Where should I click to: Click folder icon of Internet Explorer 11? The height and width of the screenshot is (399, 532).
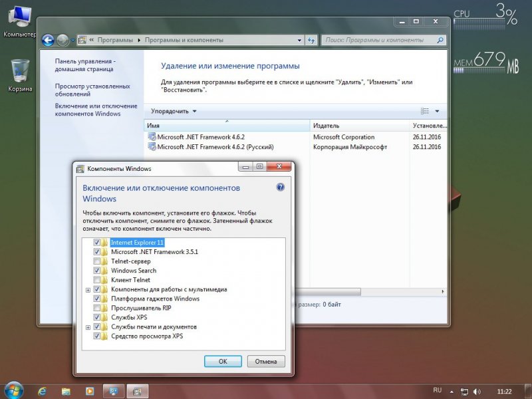pyautogui.click(x=104, y=243)
